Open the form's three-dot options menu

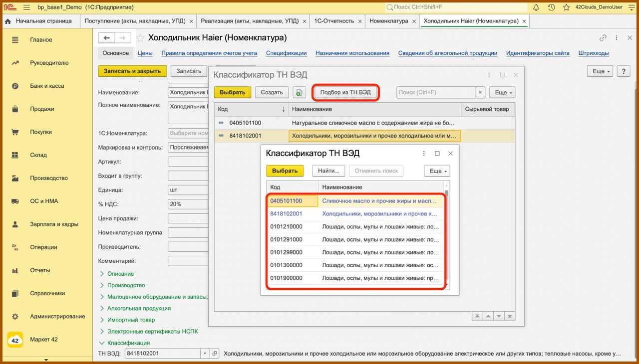pyautogui.click(x=617, y=38)
